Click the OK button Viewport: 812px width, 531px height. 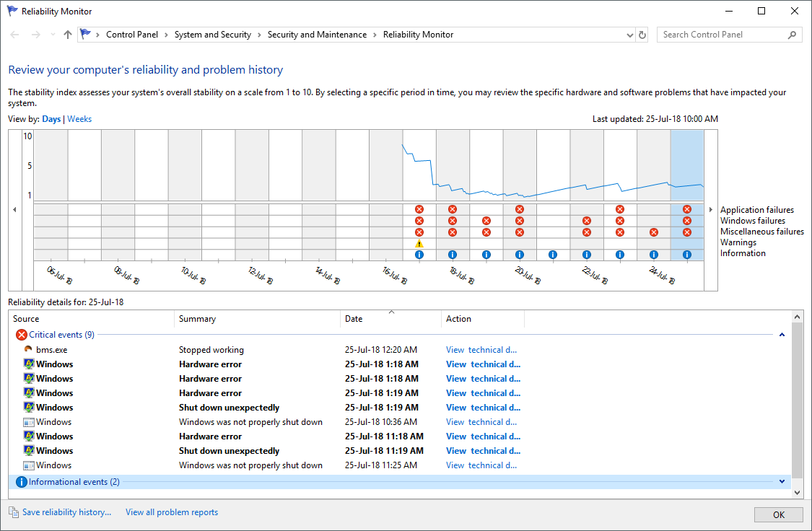click(778, 515)
